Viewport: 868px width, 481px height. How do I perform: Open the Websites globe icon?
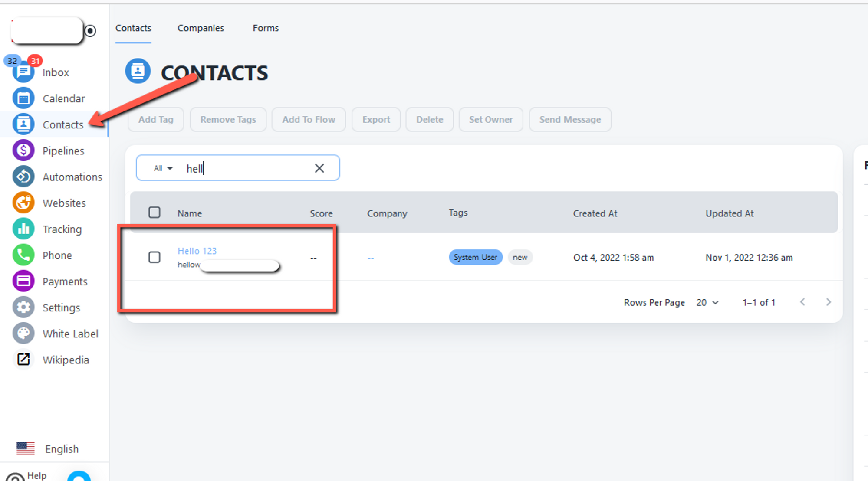[23, 203]
